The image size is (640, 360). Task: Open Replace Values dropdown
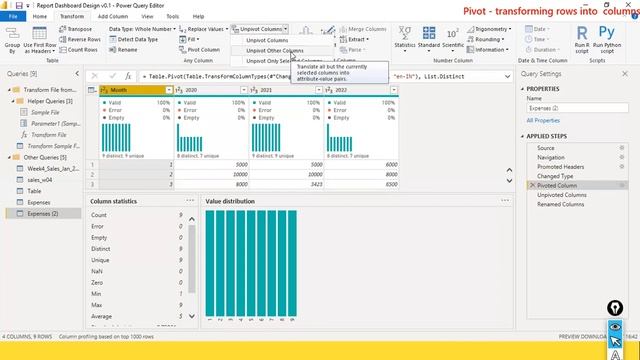pyautogui.click(x=203, y=29)
